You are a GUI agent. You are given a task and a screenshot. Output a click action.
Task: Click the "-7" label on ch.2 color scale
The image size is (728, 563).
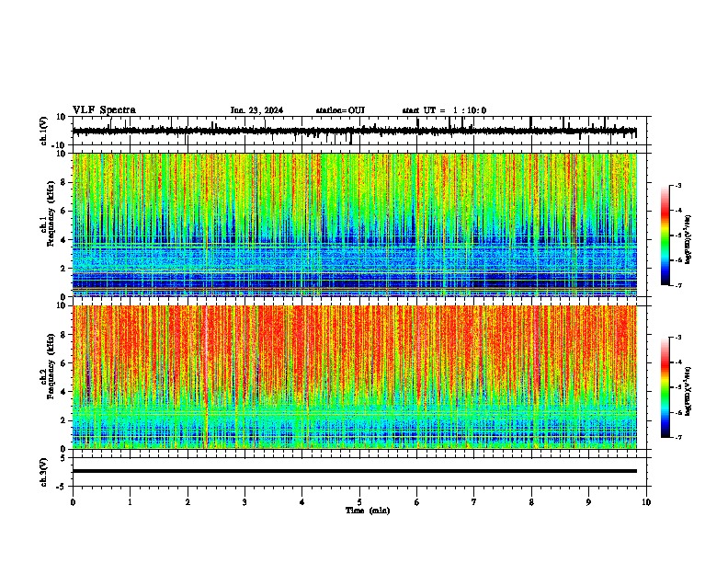677,438
